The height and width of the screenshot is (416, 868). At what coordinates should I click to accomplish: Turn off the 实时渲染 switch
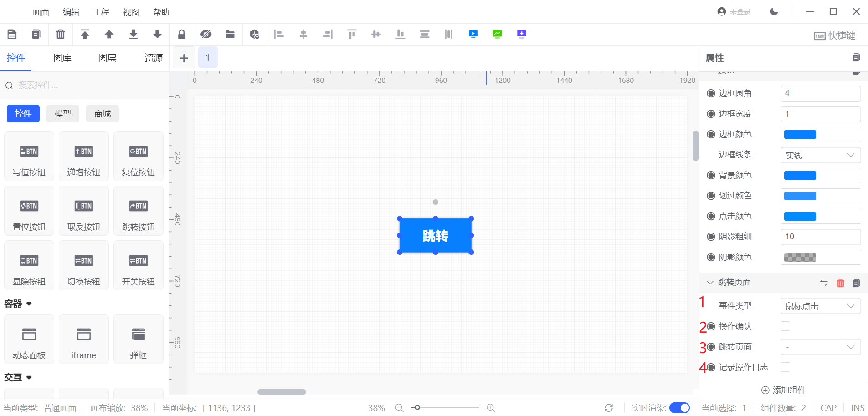[679, 408]
